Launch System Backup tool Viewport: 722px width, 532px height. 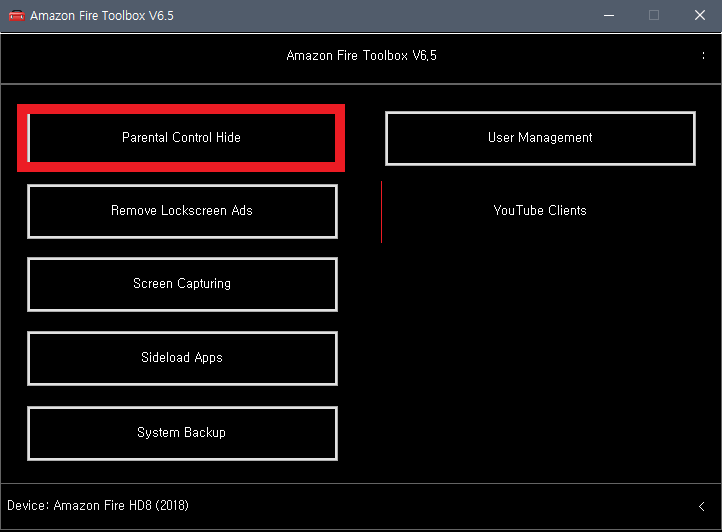click(182, 433)
